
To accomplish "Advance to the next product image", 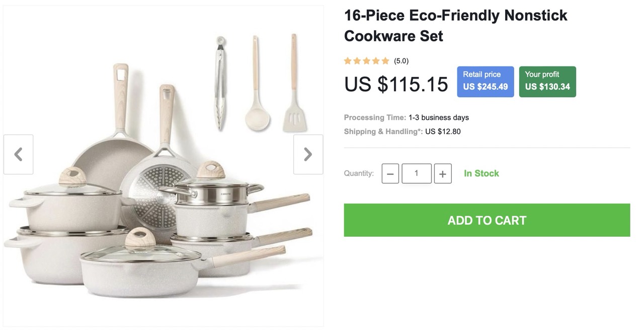I will click(308, 154).
